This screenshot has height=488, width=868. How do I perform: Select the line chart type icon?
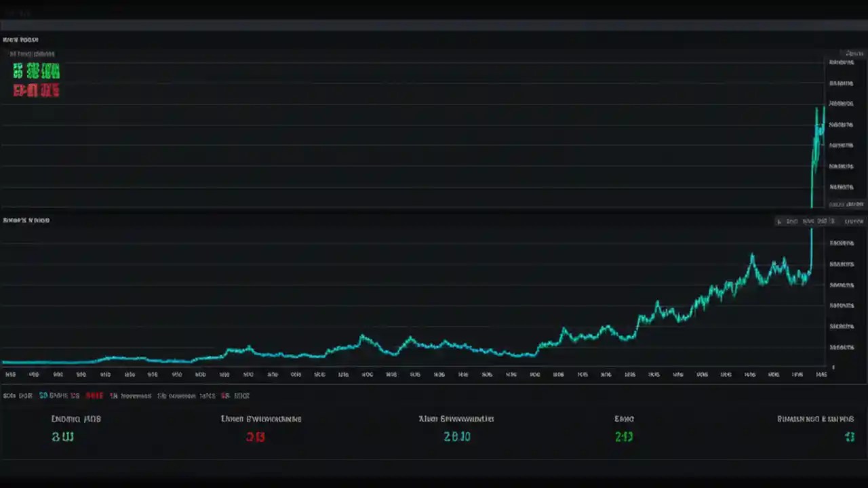click(793, 221)
